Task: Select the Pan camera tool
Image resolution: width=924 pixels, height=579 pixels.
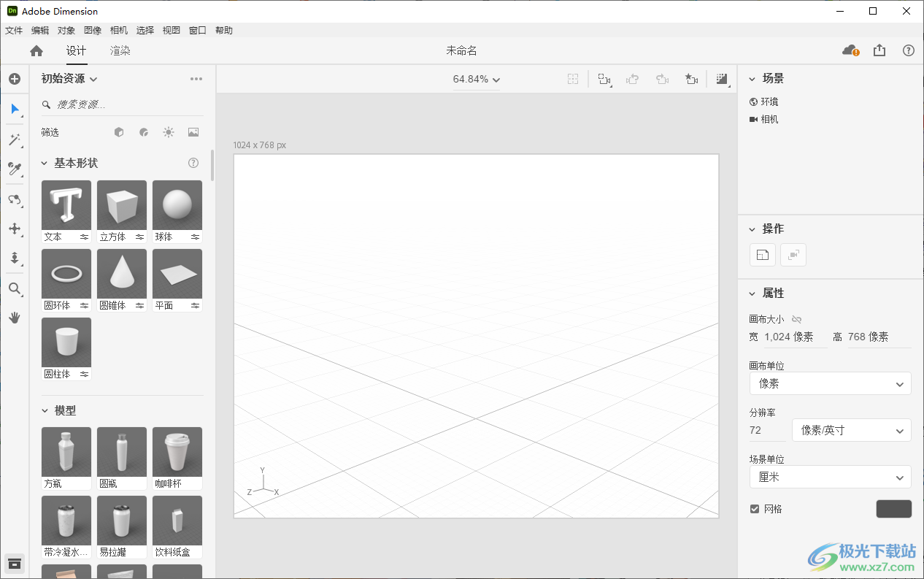Action: (x=15, y=229)
